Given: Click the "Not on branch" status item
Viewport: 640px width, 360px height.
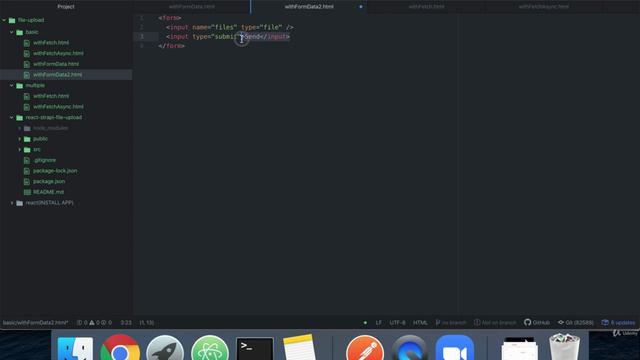Looking at the screenshot, I should (495, 322).
